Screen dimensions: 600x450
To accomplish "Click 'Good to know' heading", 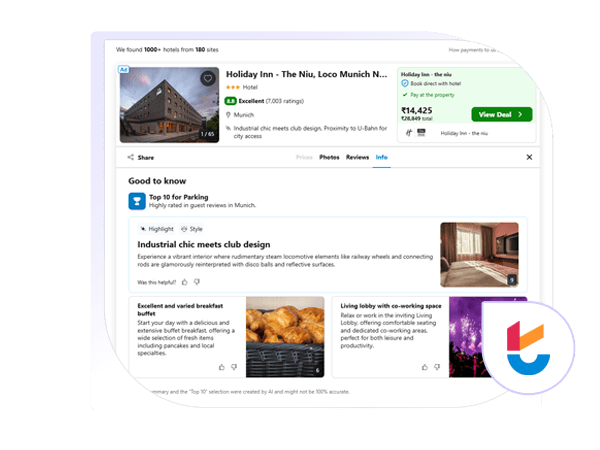I will (x=157, y=181).
